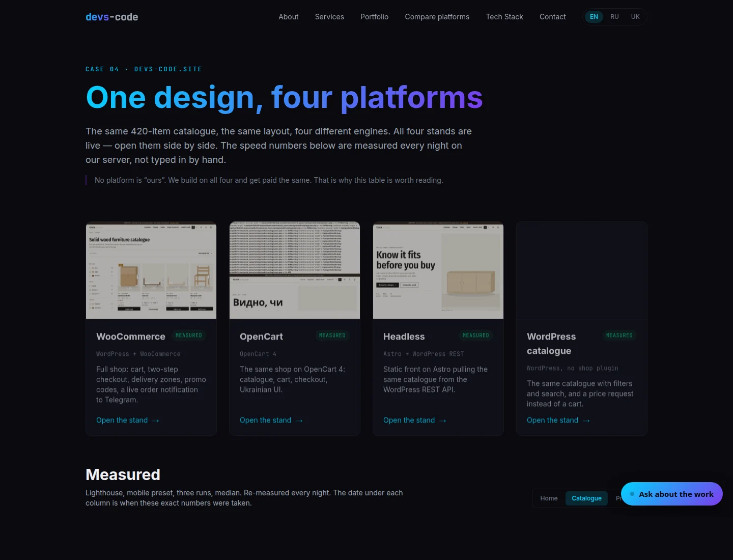Switch language to UK
This screenshot has height=560, width=733.
635,17
